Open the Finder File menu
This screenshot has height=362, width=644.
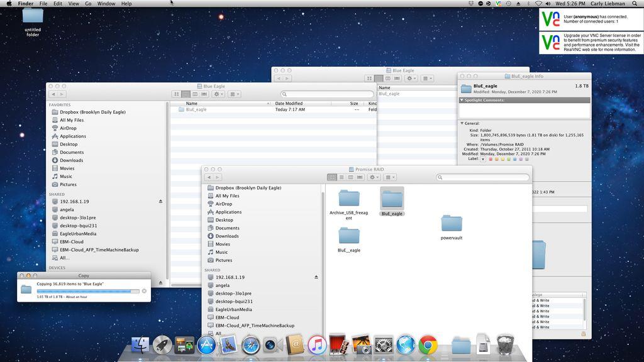point(43,4)
